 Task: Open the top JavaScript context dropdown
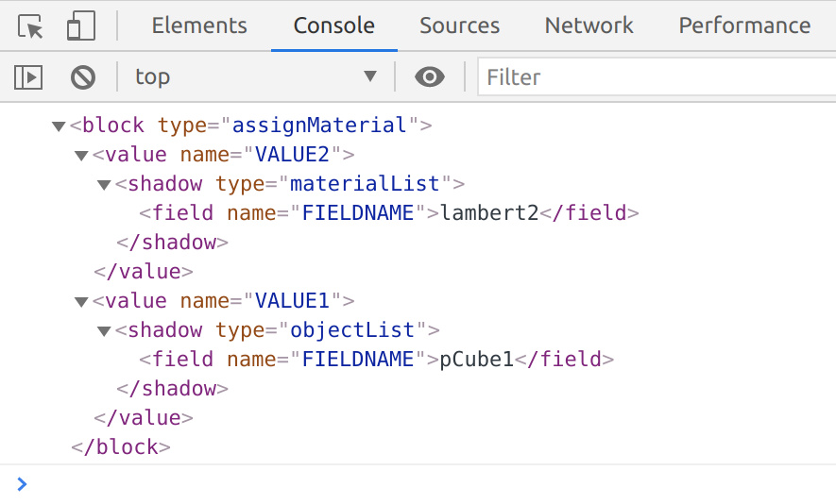point(256,76)
